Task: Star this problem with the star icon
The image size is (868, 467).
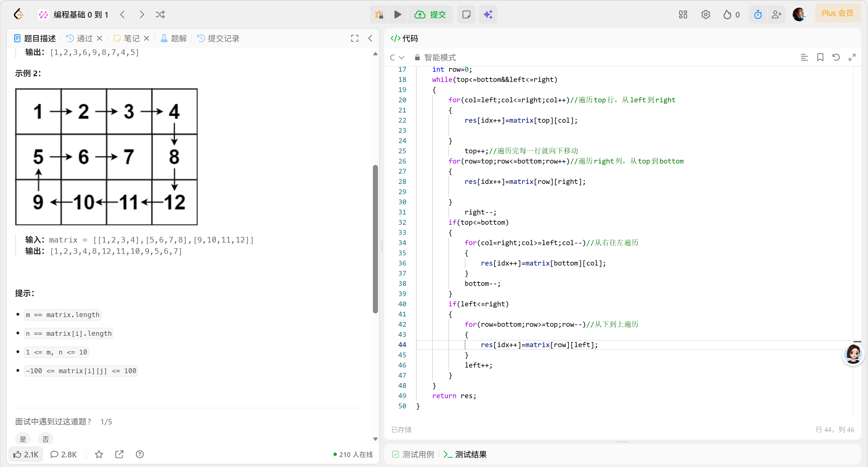Action: [x=98, y=454]
